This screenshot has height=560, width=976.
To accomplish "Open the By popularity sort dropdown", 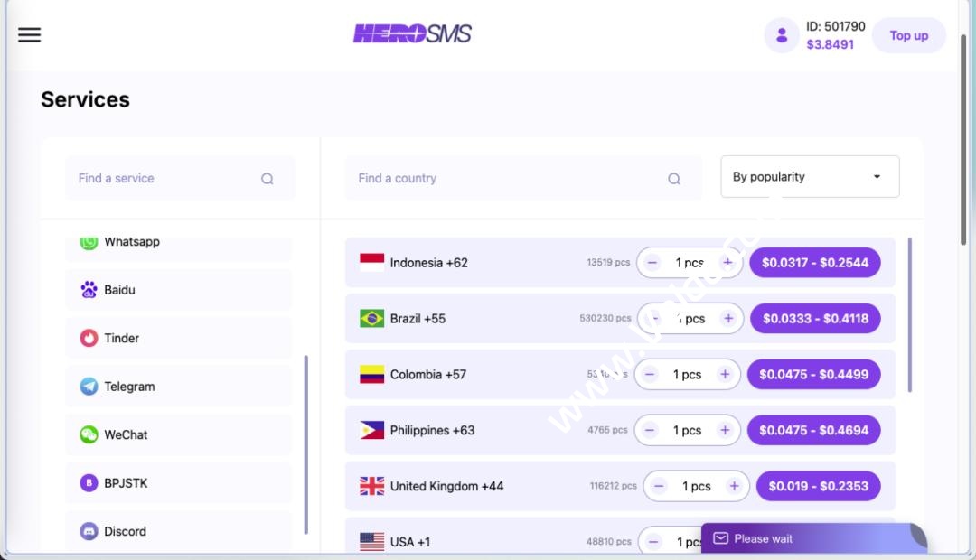I will [x=810, y=177].
